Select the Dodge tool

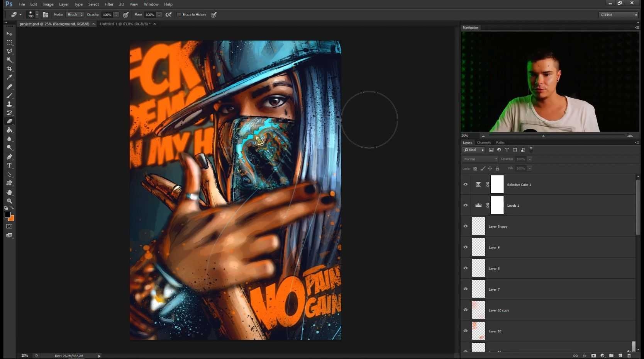[9, 148]
